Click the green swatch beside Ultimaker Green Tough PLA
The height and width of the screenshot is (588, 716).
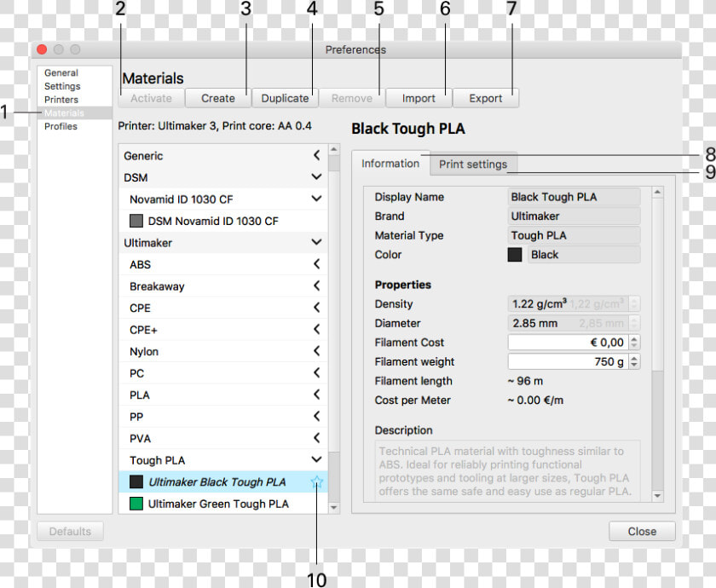tap(136, 504)
